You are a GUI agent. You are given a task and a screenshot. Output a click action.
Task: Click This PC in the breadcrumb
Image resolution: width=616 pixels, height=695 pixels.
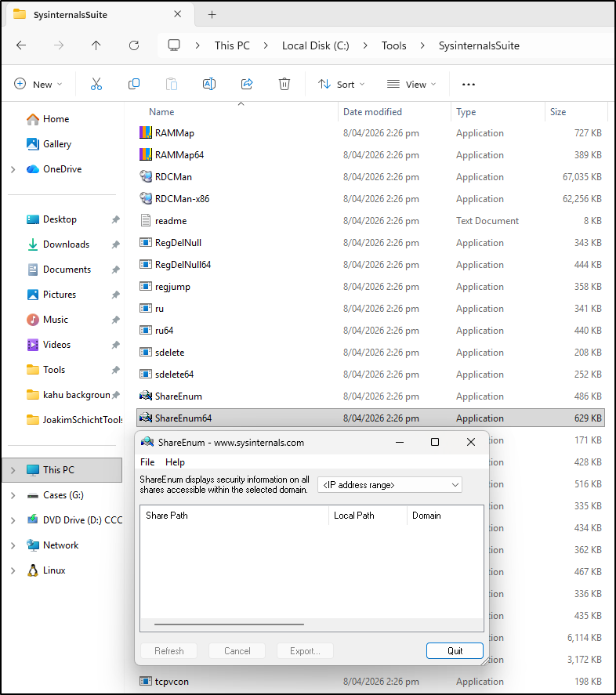232,45
